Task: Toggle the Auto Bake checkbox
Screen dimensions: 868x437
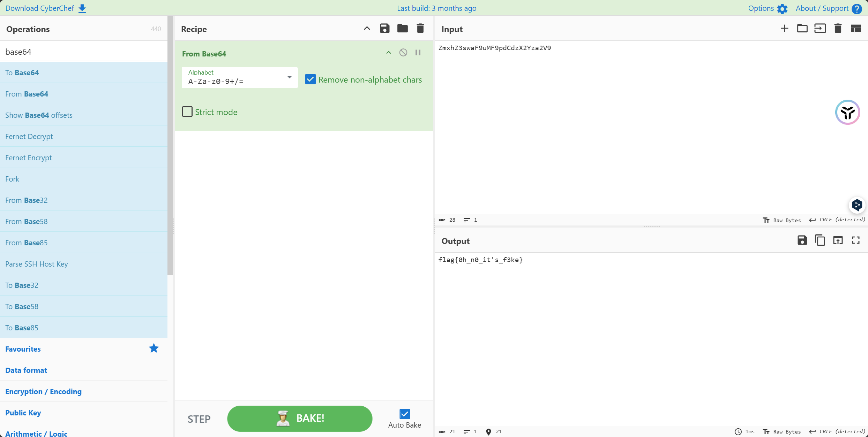Action: point(404,414)
